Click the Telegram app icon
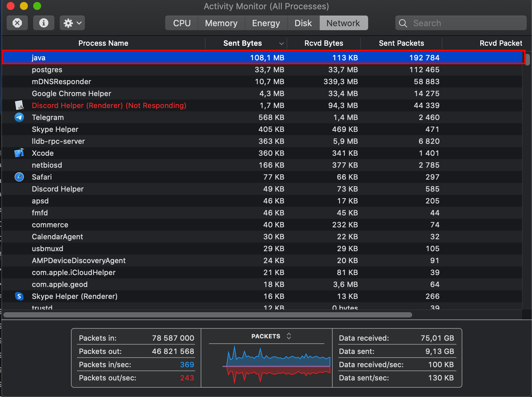Image resolution: width=532 pixels, height=397 pixels. pyautogui.click(x=19, y=117)
